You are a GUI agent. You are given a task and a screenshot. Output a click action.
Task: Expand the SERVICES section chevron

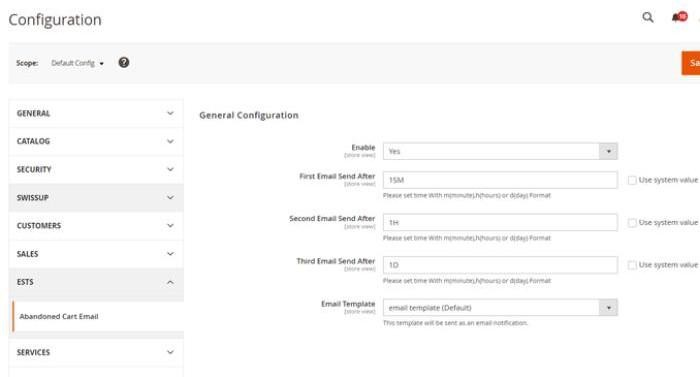coord(170,352)
